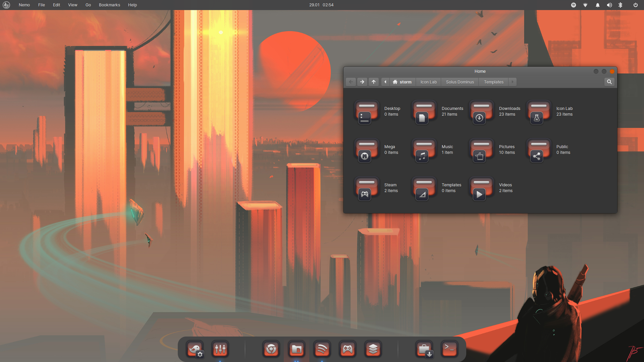Click the Spotify icon in system tray
This screenshot has width=644, height=362.
pyautogui.click(x=573, y=5)
